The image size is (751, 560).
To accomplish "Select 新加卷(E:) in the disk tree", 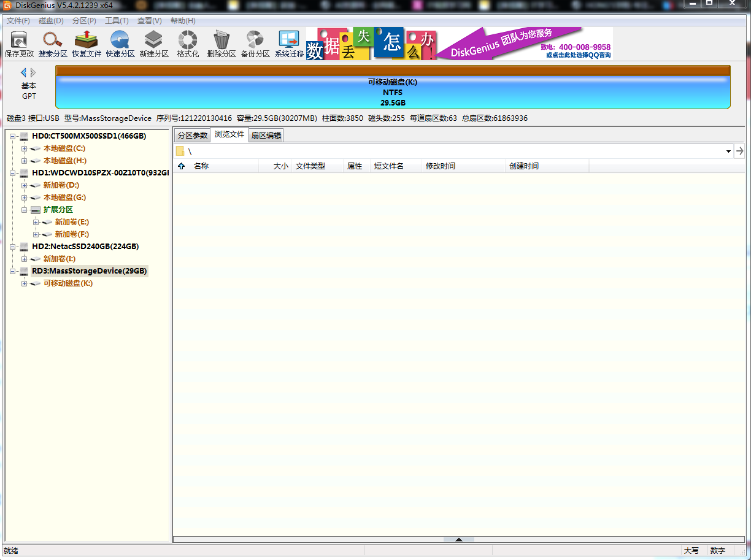I will tap(72, 222).
